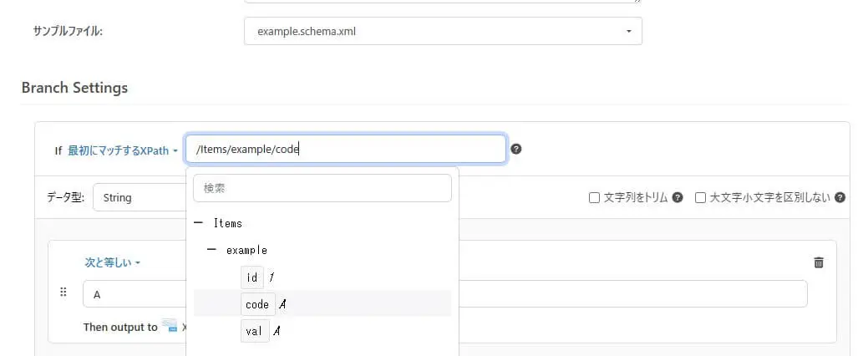This screenshot has width=868, height=356.
Task: Click the connector icon after Then output to
Action: click(170, 327)
